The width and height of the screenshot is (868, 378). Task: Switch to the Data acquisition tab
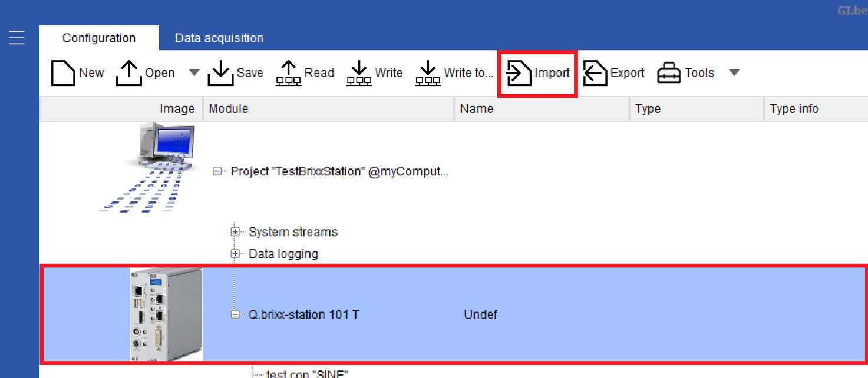pyautogui.click(x=219, y=37)
